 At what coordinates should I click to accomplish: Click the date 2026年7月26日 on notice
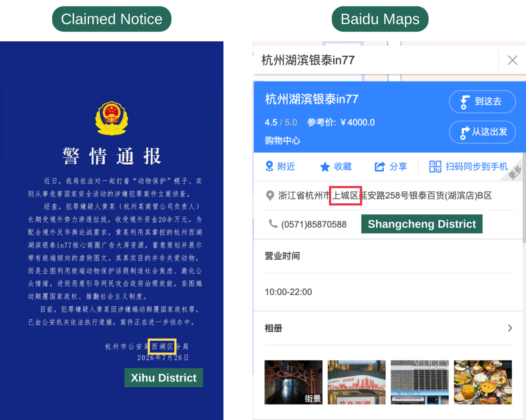point(163,358)
